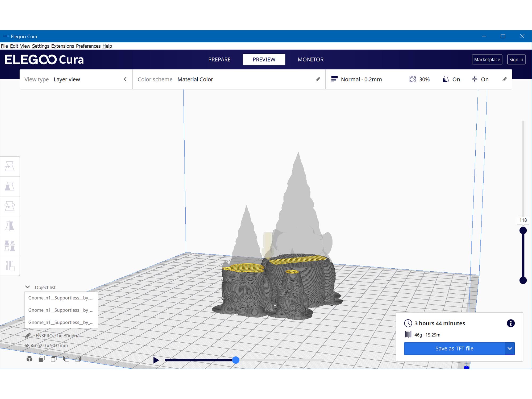The image size is (532, 399).
Task: Open the Save as TFT file dropdown arrow
Action: (x=510, y=348)
